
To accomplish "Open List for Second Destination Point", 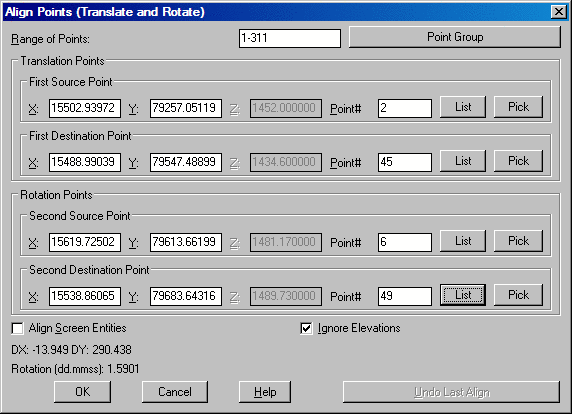I will pos(463,295).
